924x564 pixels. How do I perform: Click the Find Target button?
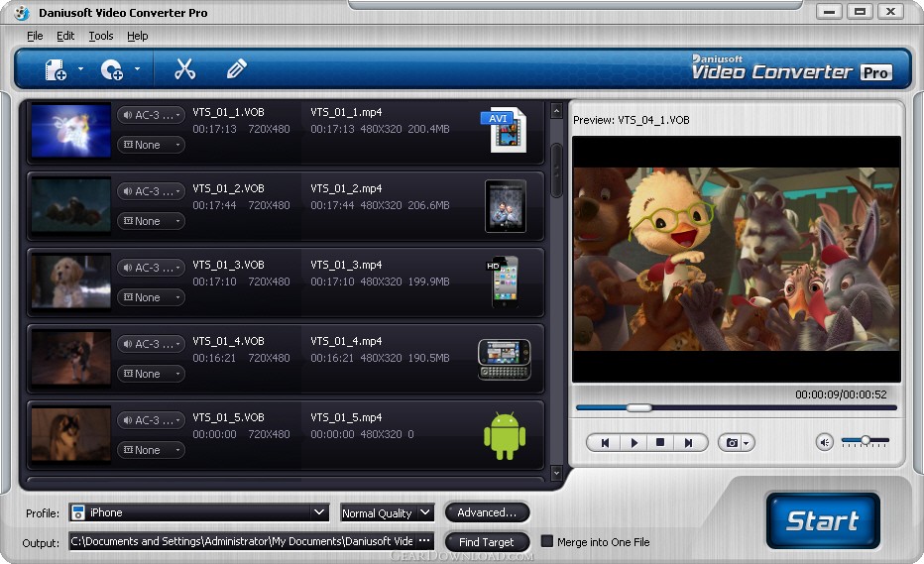point(486,542)
